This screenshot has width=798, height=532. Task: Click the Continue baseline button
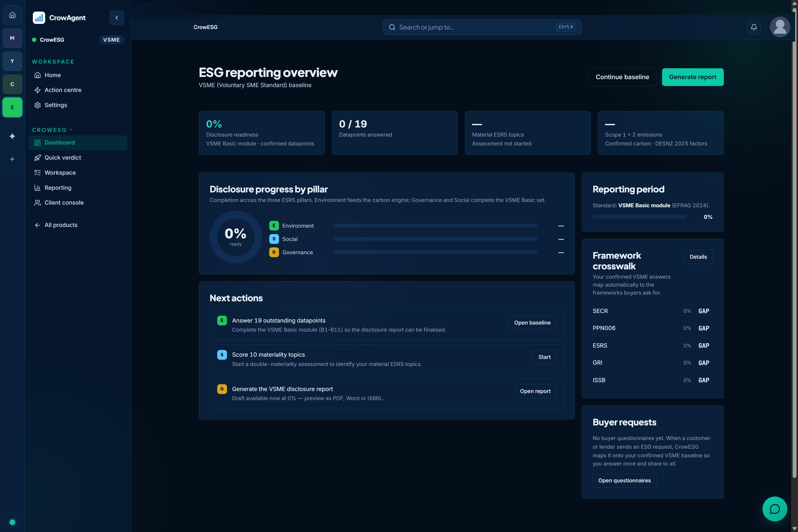click(622, 77)
